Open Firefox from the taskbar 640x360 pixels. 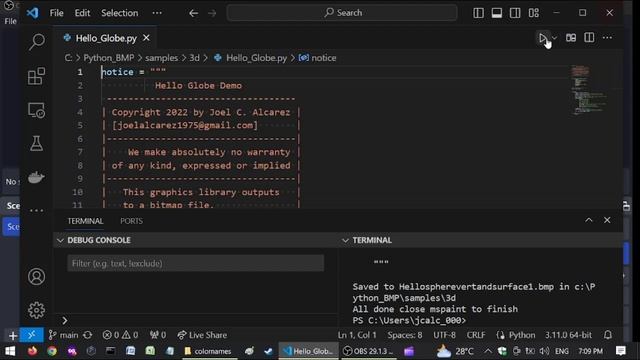(x=32, y=351)
